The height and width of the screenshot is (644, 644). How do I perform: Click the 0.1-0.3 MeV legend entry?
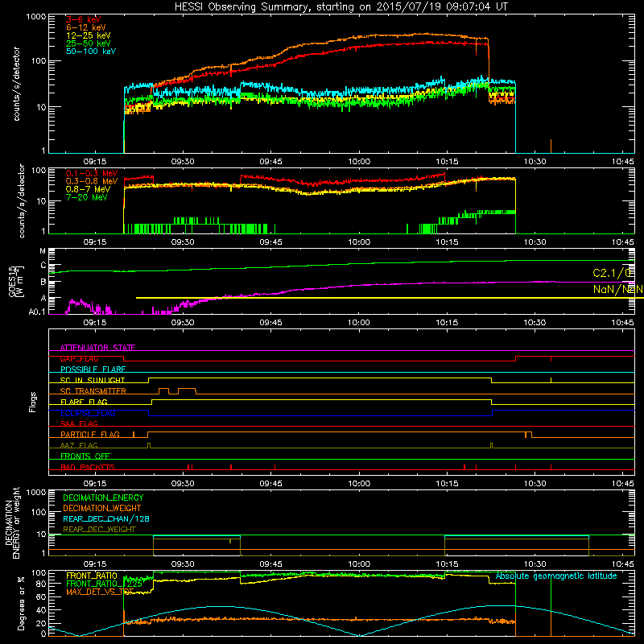pyautogui.click(x=92, y=173)
